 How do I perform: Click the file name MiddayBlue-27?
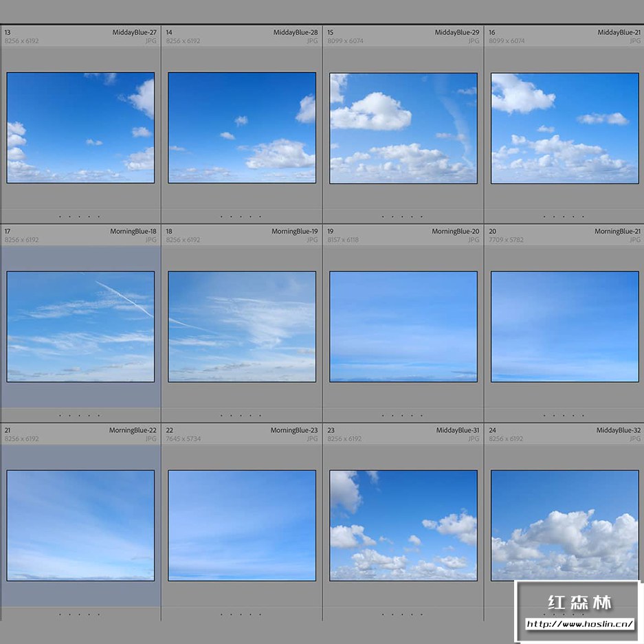click(134, 32)
